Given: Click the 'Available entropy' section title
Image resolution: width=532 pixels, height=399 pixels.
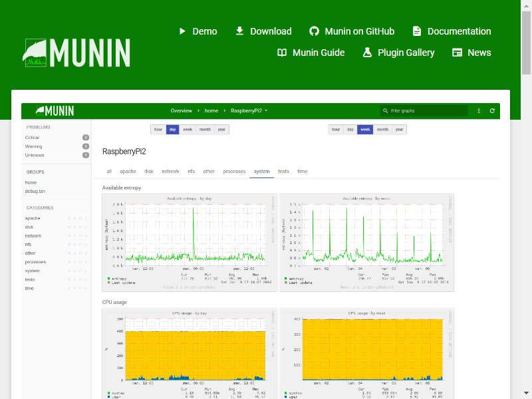Looking at the screenshot, I should click(122, 188).
